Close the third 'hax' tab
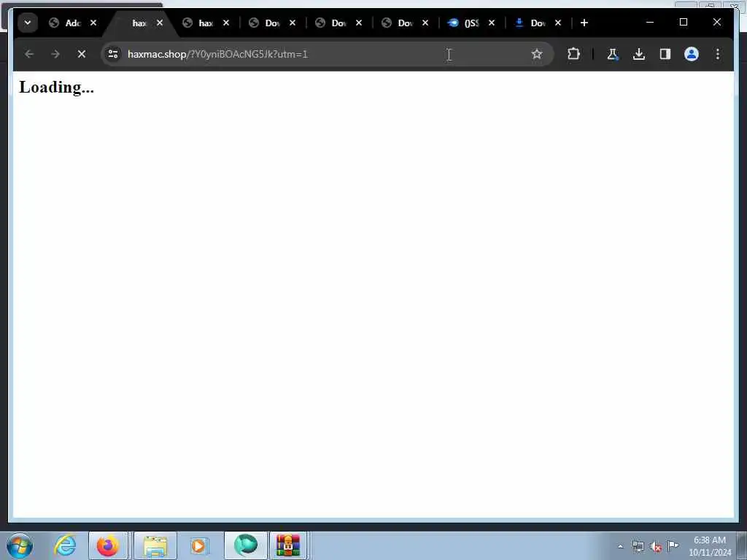747x560 pixels. click(x=226, y=23)
